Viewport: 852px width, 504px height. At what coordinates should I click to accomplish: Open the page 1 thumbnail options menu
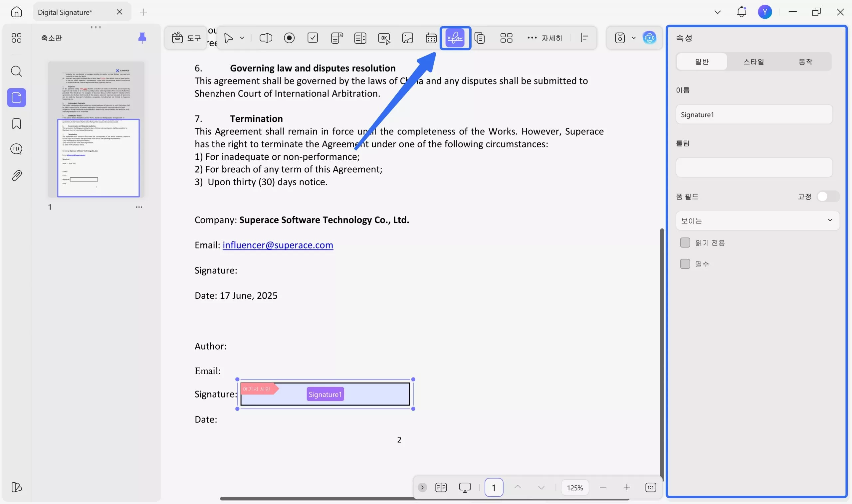pyautogui.click(x=139, y=207)
